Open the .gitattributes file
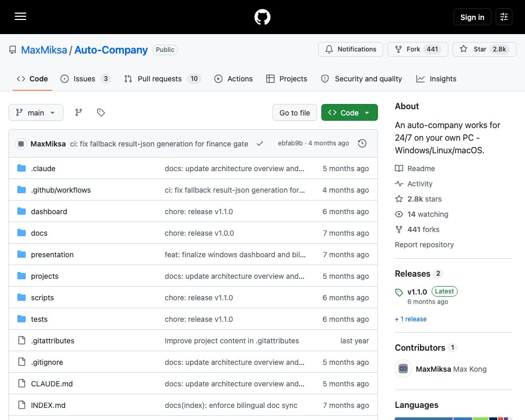 pos(52,341)
